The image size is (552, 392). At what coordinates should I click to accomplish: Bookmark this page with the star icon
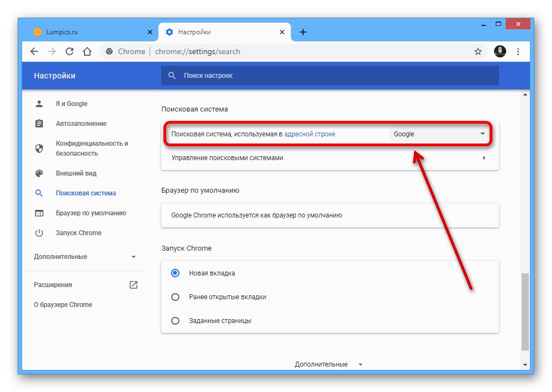tap(477, 51)
